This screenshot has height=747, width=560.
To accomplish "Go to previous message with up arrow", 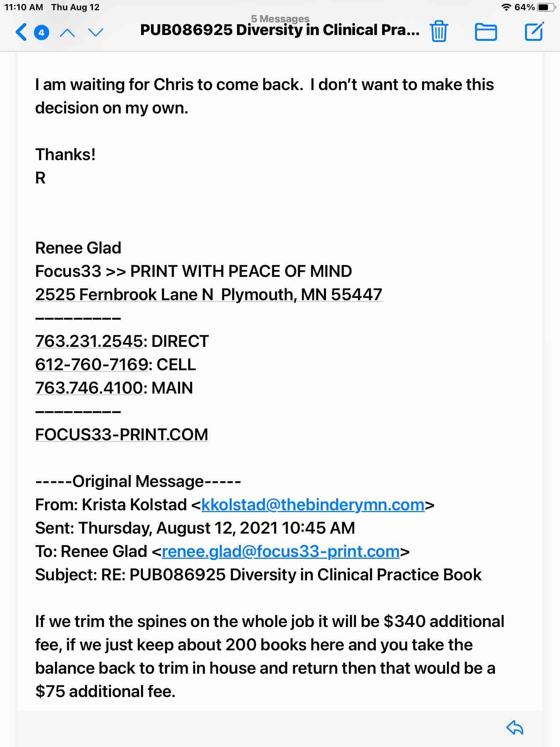I will pyautogui.click(x=67, y=33).
